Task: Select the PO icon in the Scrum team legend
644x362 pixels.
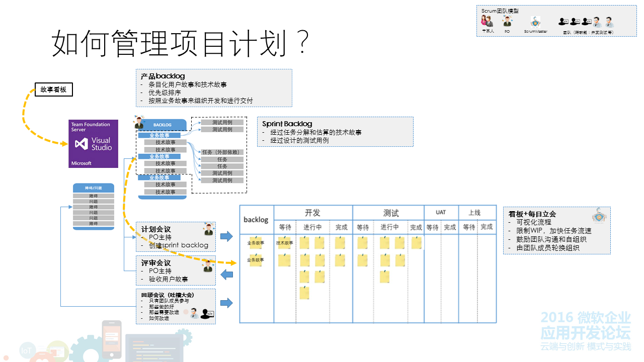Action: click(x=507, y=21)
